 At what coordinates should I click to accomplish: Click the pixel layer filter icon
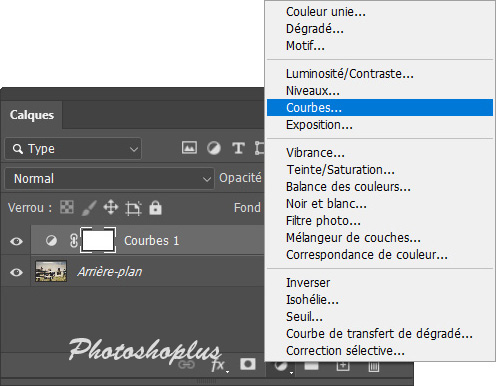(x=189, y=148)
